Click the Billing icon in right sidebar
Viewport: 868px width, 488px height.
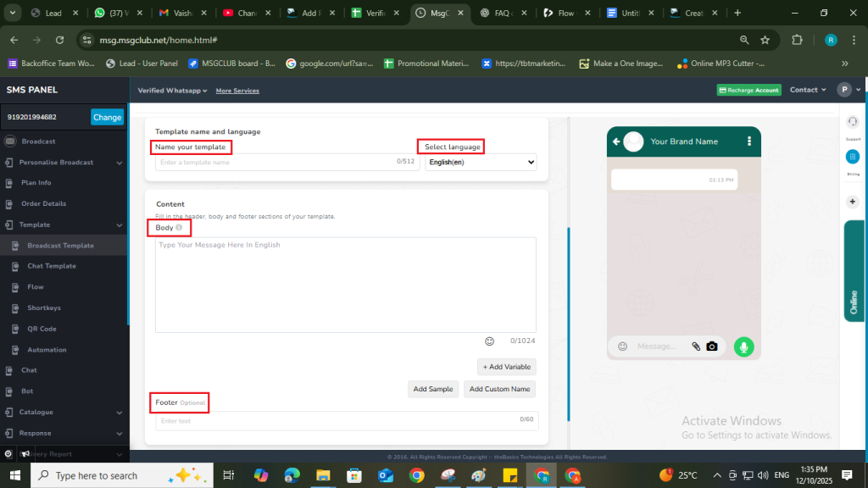(853, 157)
